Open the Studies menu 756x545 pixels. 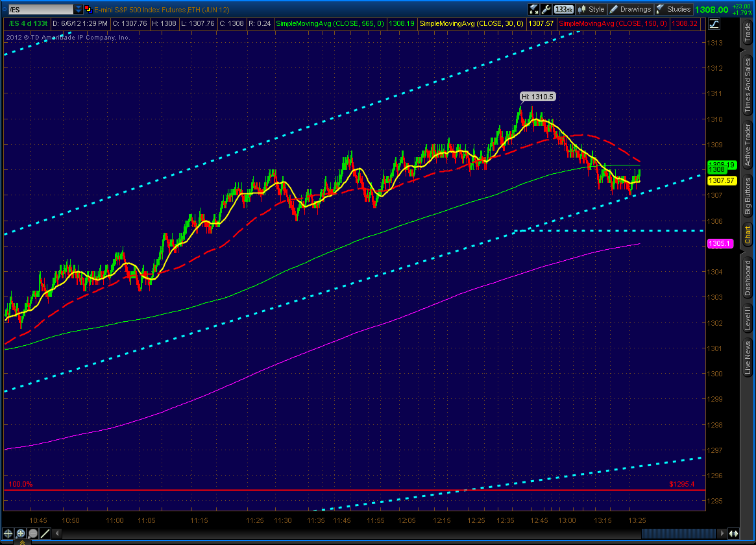(x=673, y=9)
